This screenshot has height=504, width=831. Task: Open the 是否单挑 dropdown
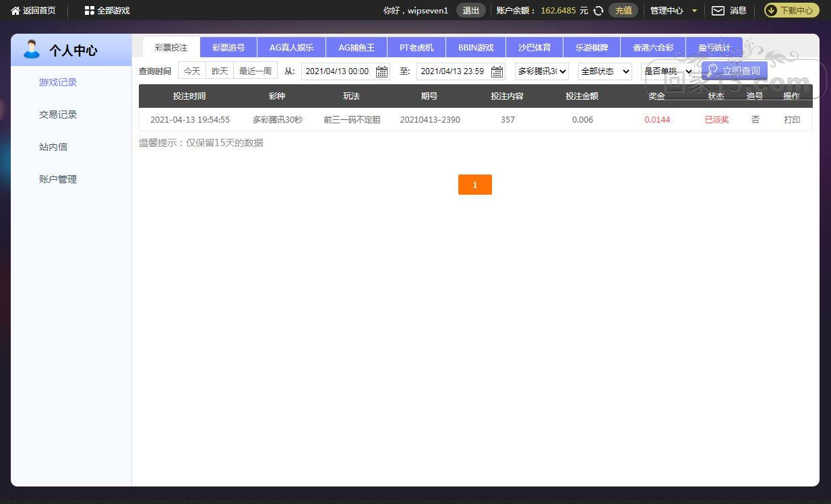click(667, 71)
